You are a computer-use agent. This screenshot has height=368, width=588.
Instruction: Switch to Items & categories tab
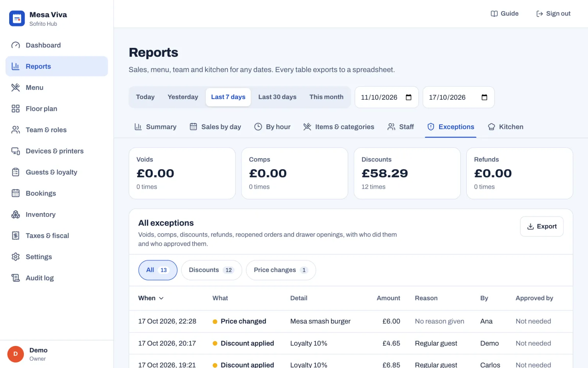339,127
